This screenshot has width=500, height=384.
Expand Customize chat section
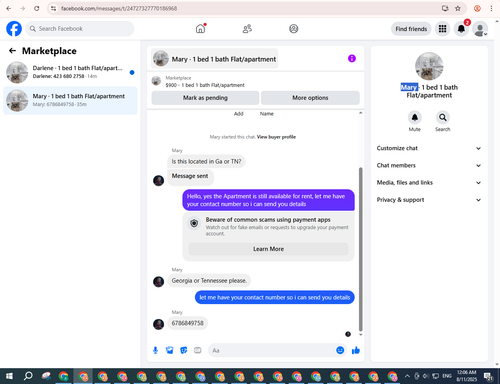coord(429,148)
